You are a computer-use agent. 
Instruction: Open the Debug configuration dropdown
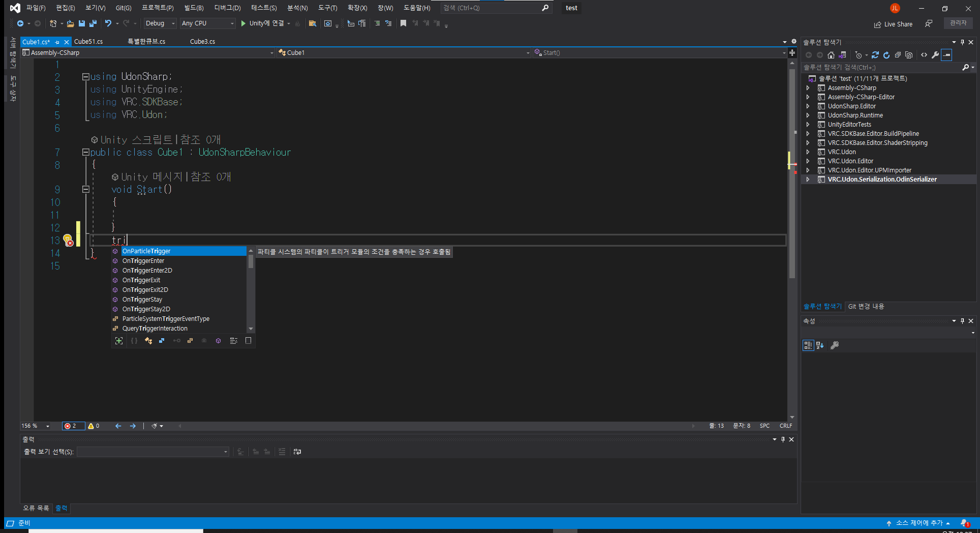(x=160, y=23)
